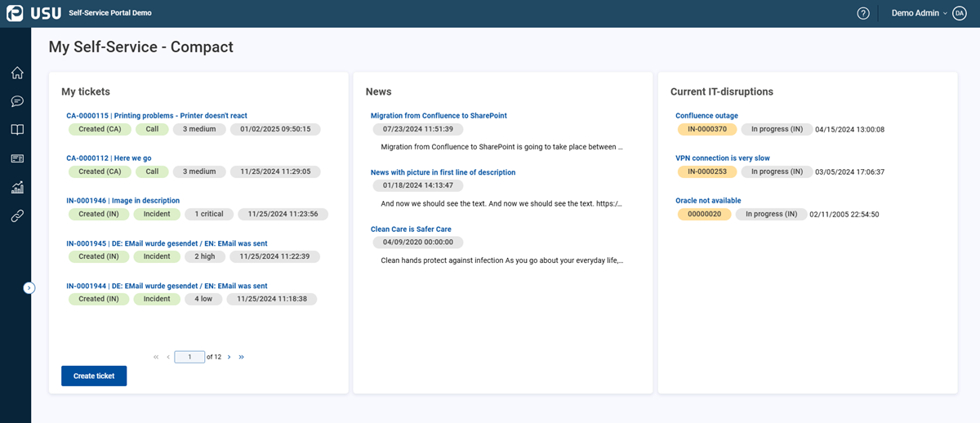Open ticket CA-0000112 Here we go
Viewport: 980px width, 423px height.
tap(109, 158)
